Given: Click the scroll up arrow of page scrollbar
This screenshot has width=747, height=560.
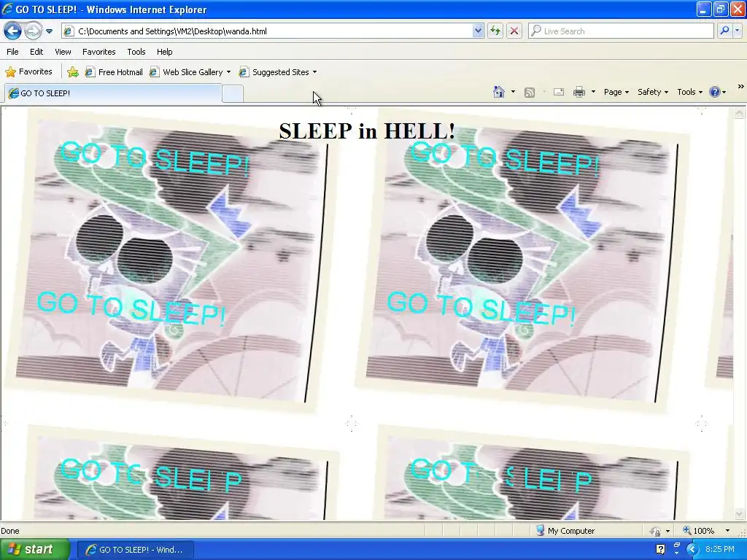Looking at the screenshot, I should 739,113.
